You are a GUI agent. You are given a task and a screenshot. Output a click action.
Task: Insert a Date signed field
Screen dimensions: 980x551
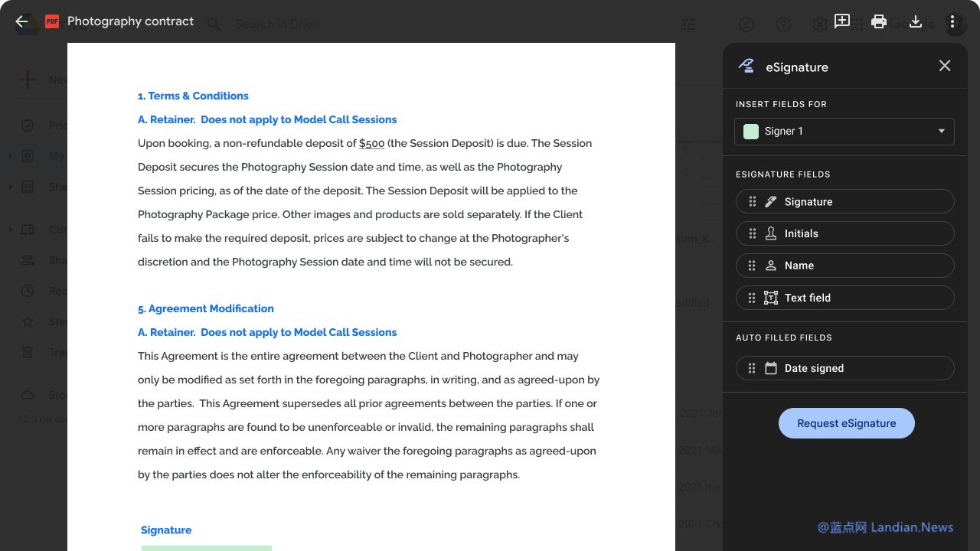[845, 368]
